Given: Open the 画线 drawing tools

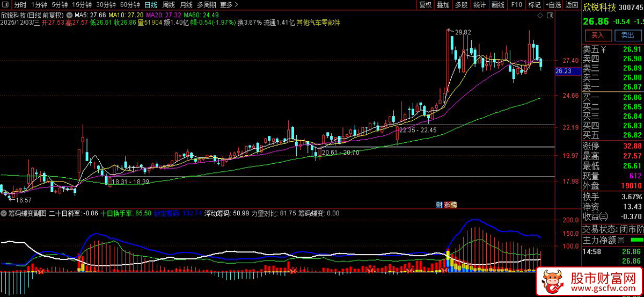Looking at the screenshot, I should point(498,5).
